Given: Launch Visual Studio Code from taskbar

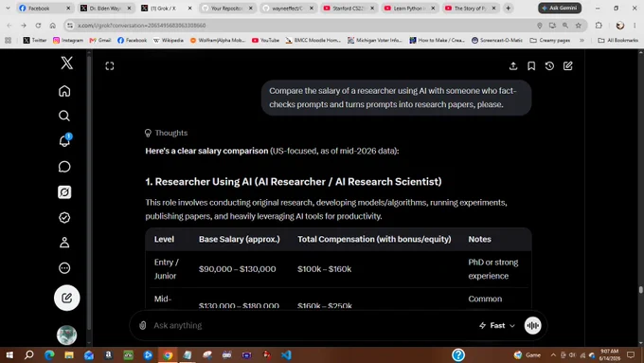Looking at the screenshot, I should point(286,354).
